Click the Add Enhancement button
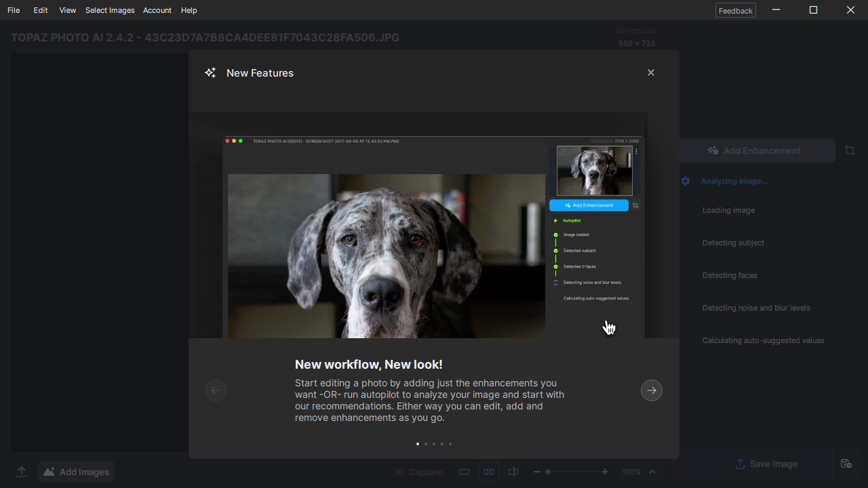868x488 pixels. [757, 150]
